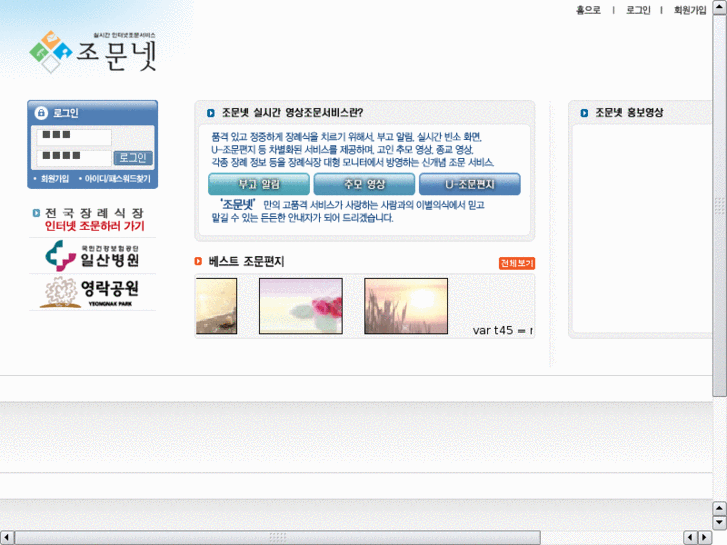Click the 추모 영상 button
The height and width of the screenshot is (545, 727).
(x=364, y=184)
